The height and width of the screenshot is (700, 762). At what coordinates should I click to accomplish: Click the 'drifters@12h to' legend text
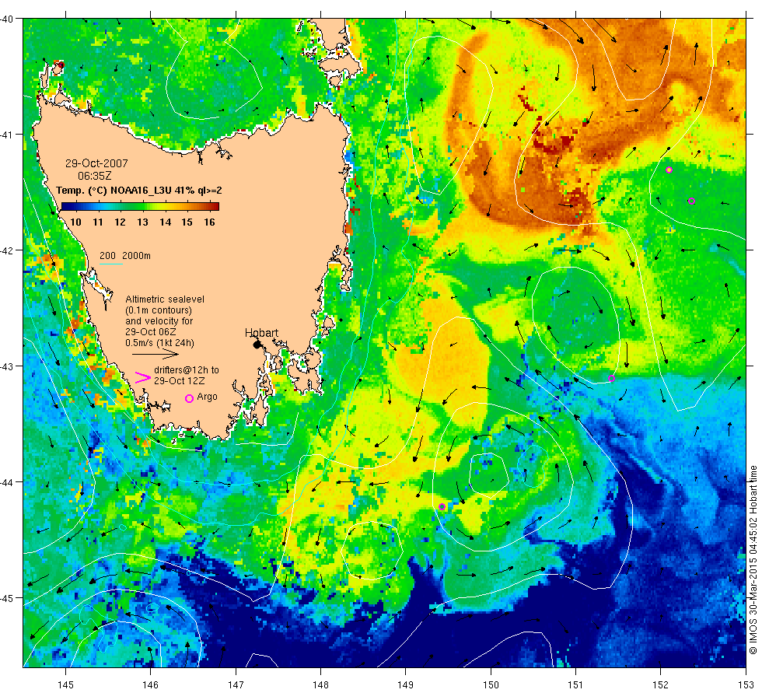[187, 370]
